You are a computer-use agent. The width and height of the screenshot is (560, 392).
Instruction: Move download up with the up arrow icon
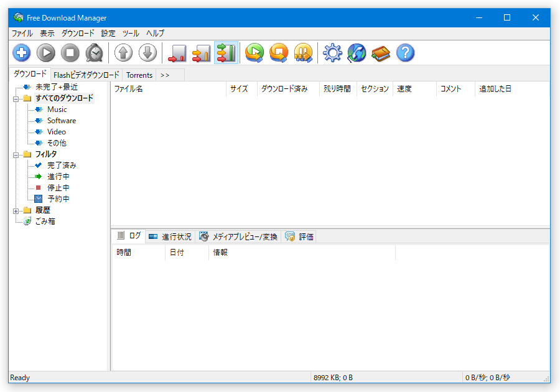(124, 53)
